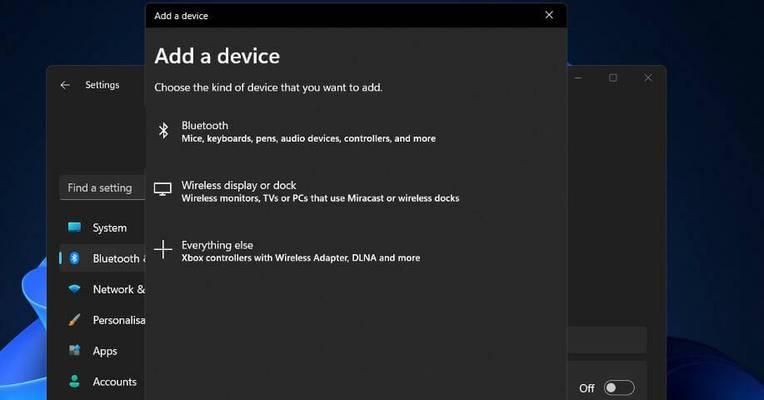Click the System icon in Settings sidebar
Viewport: 764px width, 400px height.
point(75,228)
